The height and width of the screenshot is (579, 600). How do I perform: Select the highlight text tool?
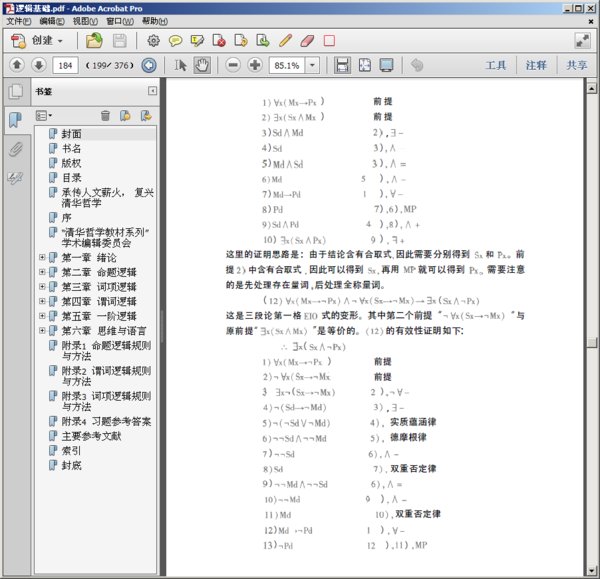pos(197,40)
